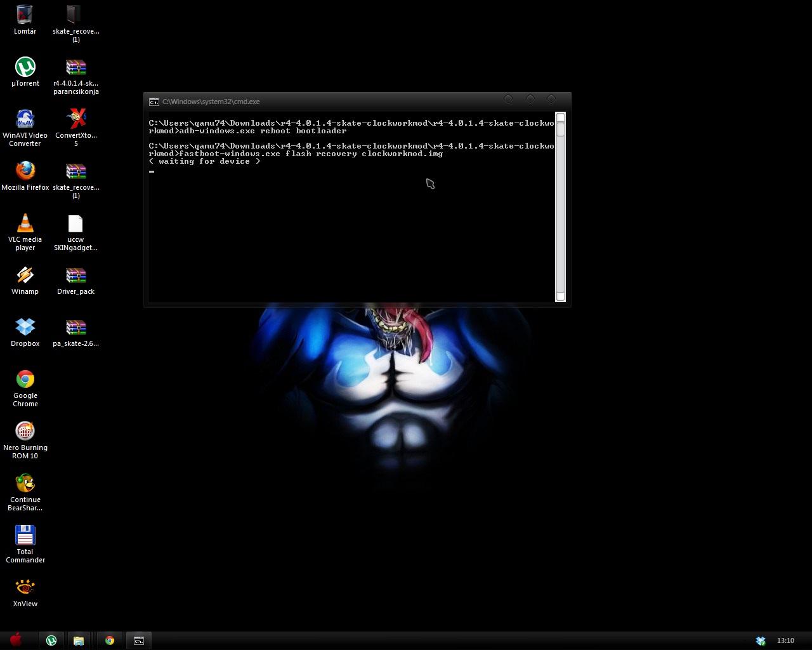Open the file explorer taskbar icon

pos(79,640)
